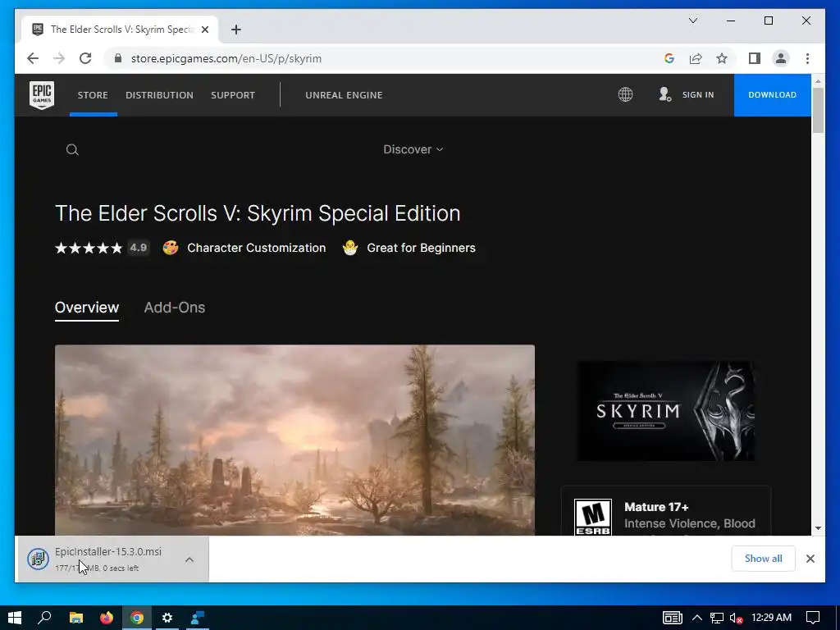Toggle the Chrome side panel icon

[x=755, y=58]
